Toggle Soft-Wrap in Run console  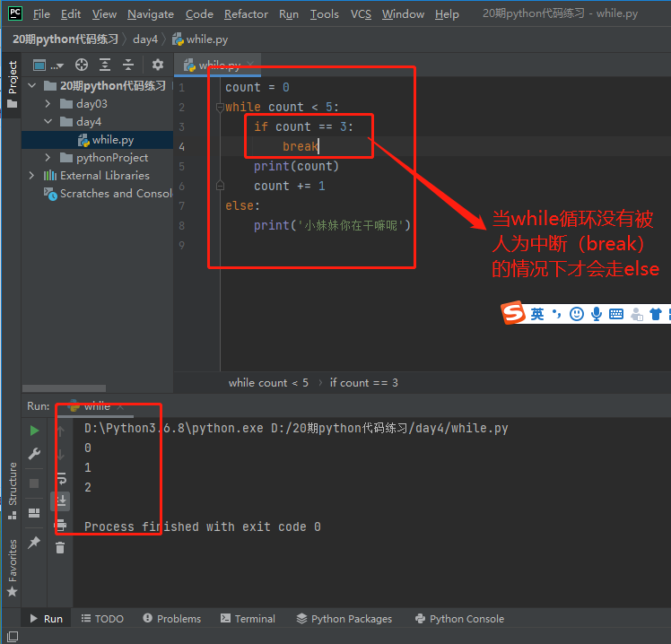[61, 478]
